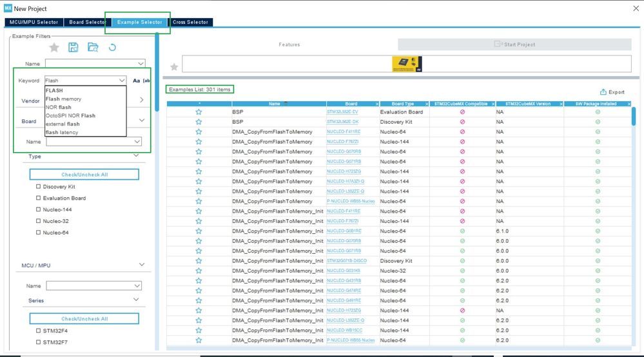Open the NUCLEO-H7A3ZI-Q board link
The height and width of the screenshot is (357, 644).
point(346,181)
